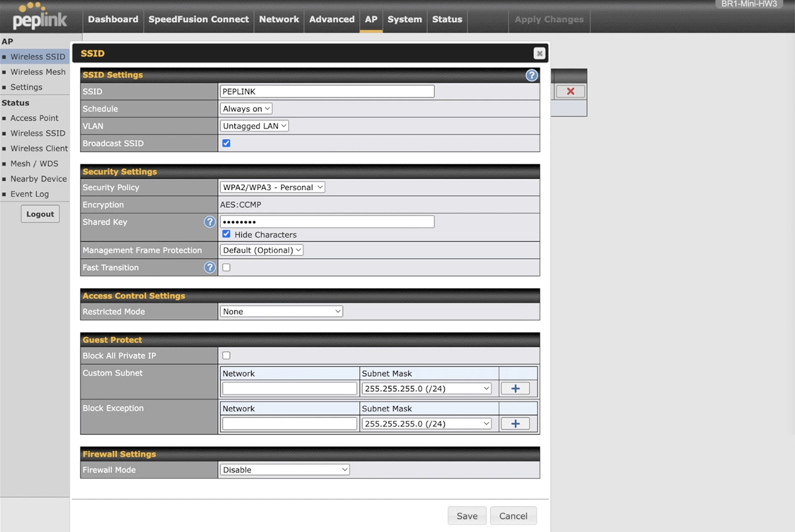795x532 pixels.
Task: Click the SSID Settings help icon
Action: pos(531,75)
